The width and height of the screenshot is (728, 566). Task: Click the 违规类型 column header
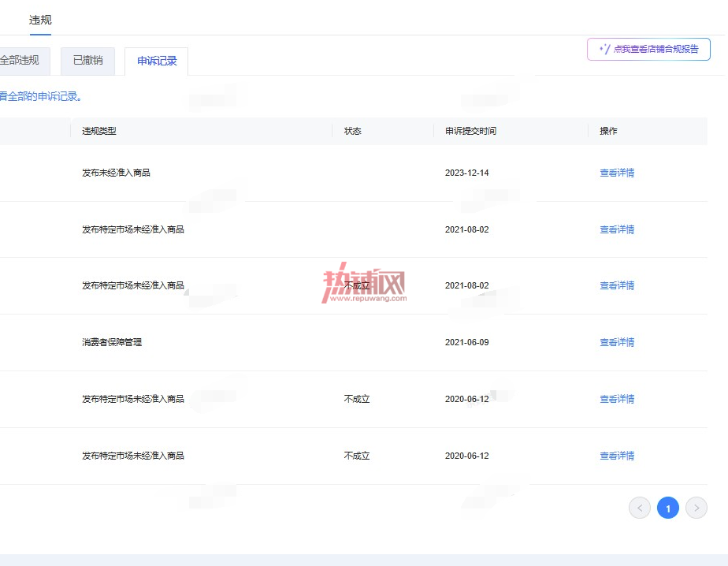point(99,131)
